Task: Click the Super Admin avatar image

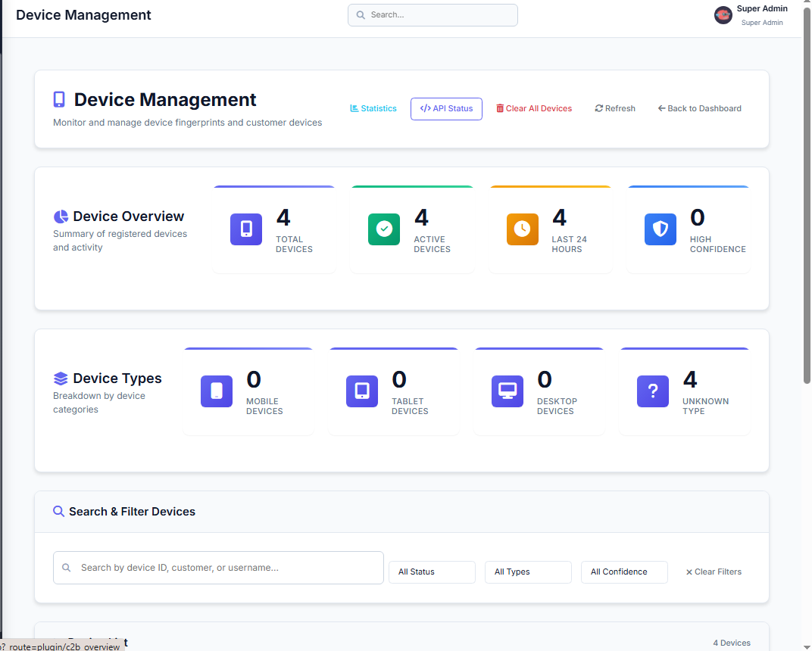Action: coord(723,15)
